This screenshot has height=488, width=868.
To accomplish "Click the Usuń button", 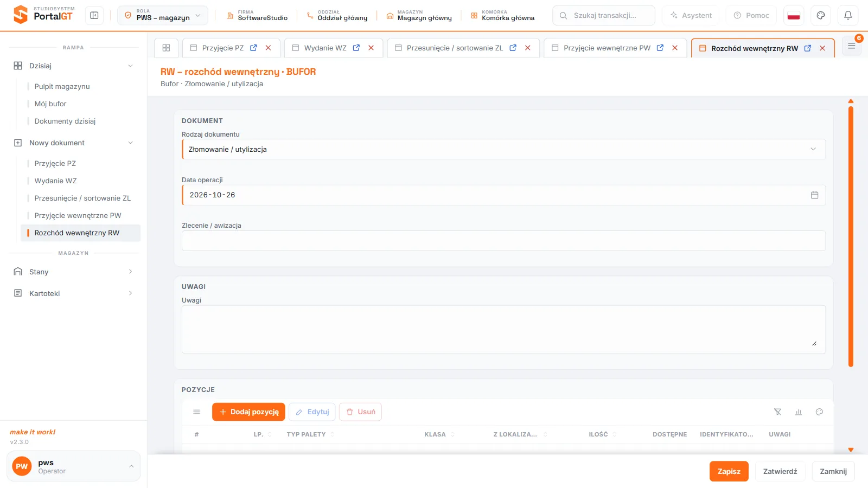I will pos(361,412).
